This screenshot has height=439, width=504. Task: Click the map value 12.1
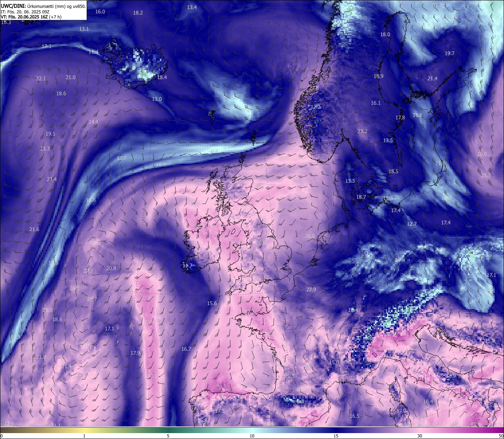[46, 46]
